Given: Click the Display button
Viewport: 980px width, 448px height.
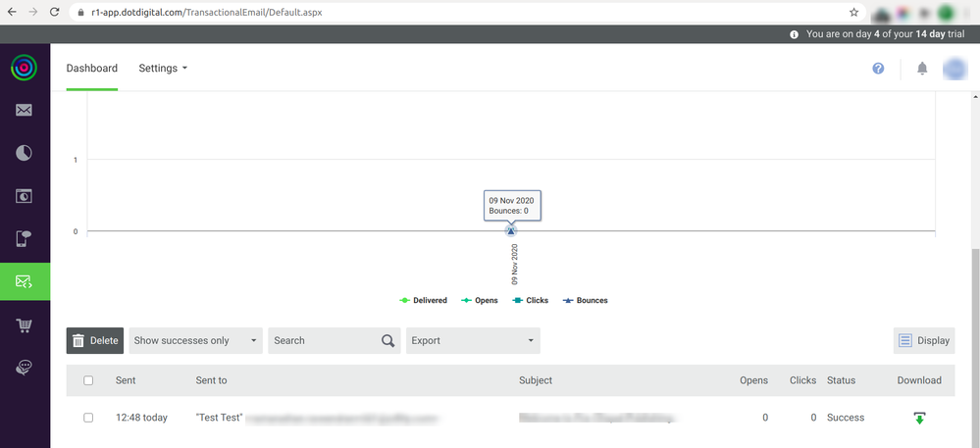Looking at the screenshot, I should [922, 341].
